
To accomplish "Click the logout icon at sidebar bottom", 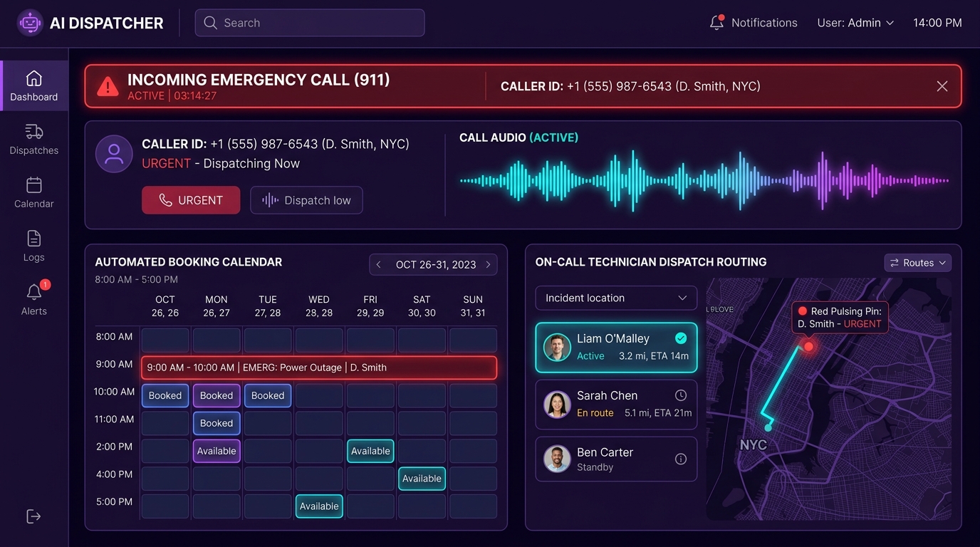I will (x=33, y=516).
